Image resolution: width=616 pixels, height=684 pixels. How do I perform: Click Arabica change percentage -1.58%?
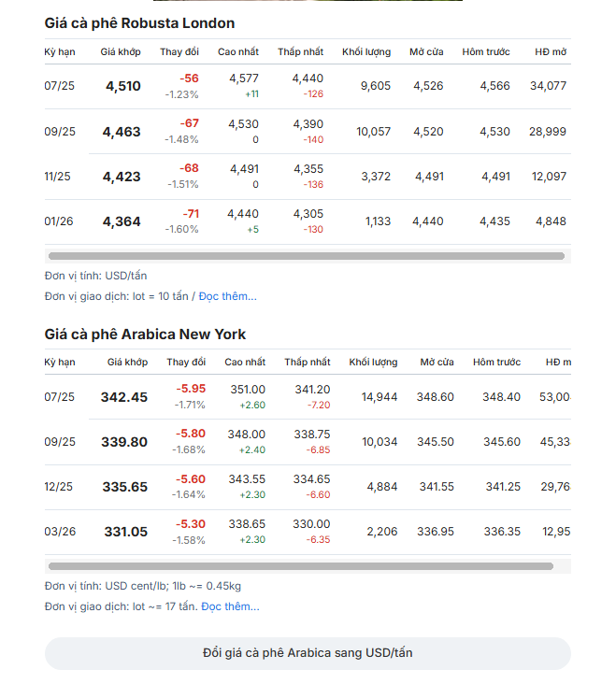pyautogui.click(x=189, y=540)
